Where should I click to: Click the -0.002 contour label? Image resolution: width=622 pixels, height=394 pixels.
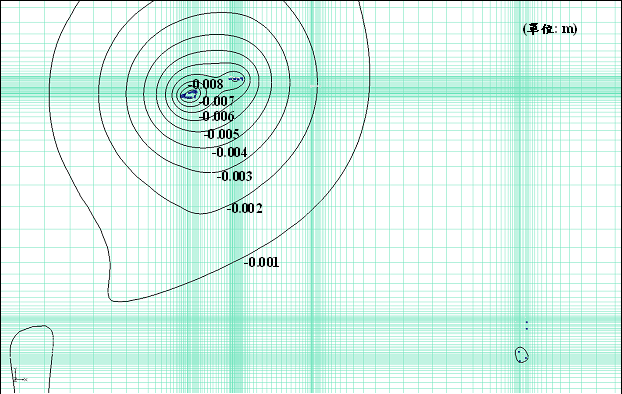point(245,208)
